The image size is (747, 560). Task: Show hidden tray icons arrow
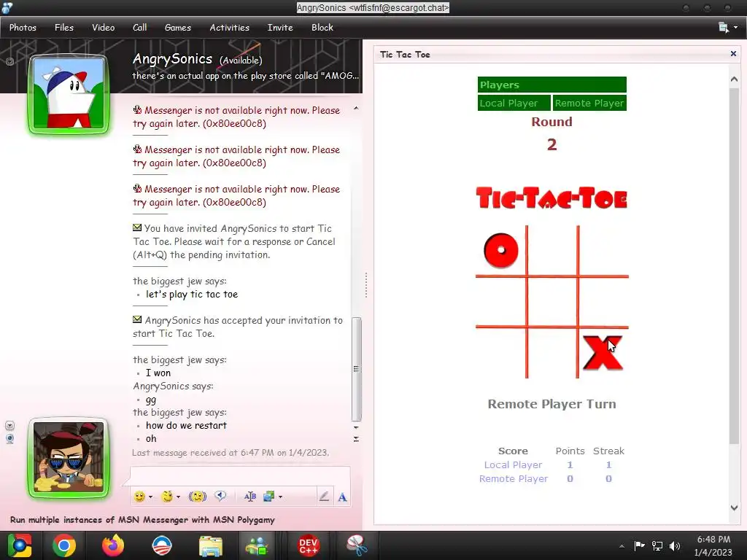click(622, 546)
